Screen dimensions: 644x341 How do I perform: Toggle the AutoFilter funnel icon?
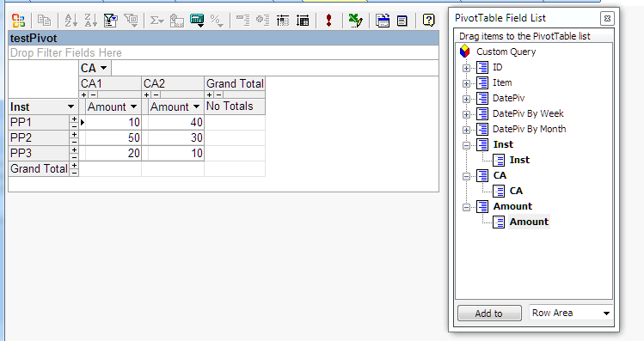(110, 20)
